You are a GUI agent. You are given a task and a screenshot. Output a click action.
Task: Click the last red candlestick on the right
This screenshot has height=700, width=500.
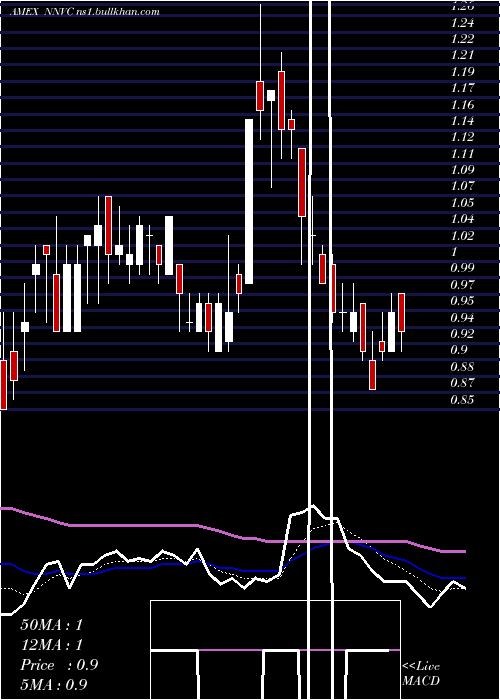click(x=401, y=312)
